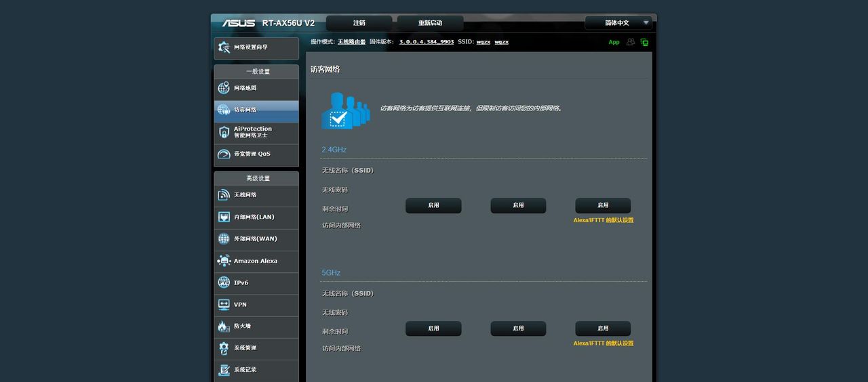Viewport: 868px width, 382px height.
Task: Enable the first 2.4GHz guest network
Action: tap(433, 205)
